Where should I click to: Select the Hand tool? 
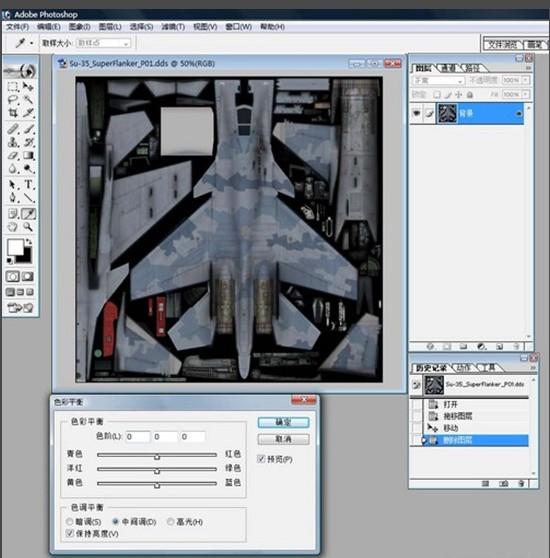[x=13, y=227]
